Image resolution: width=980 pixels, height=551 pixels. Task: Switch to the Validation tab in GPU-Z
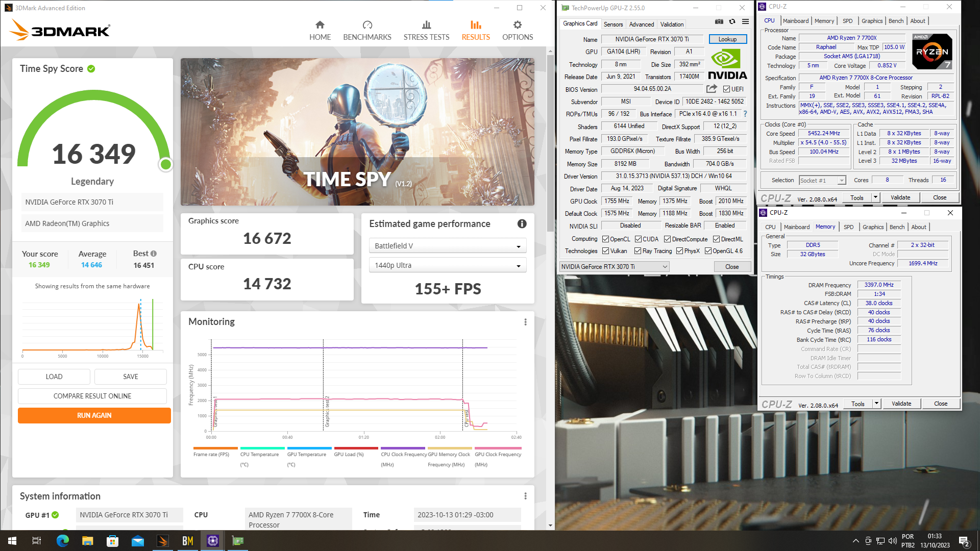672,24
